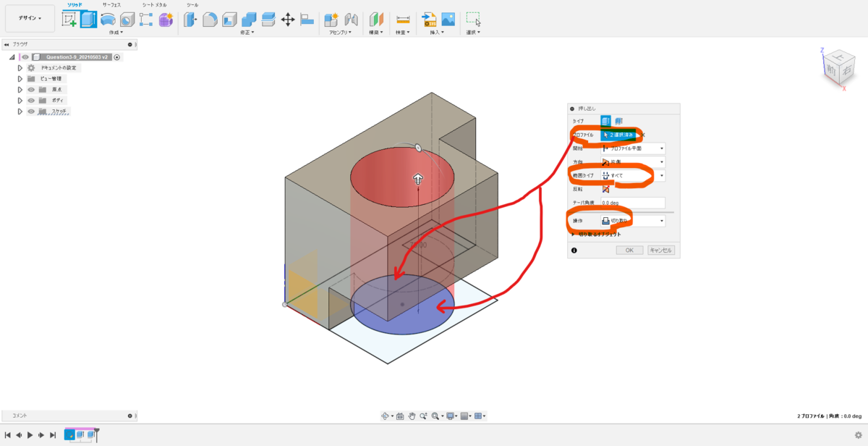
Task: Open the 範囲タイプ extent type dropdown
Action: pyautogui.click(x=633, y=176)
